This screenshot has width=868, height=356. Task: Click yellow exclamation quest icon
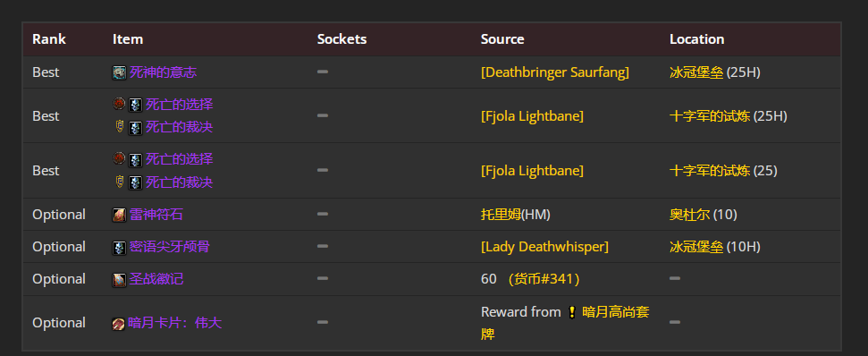(572, 312)
